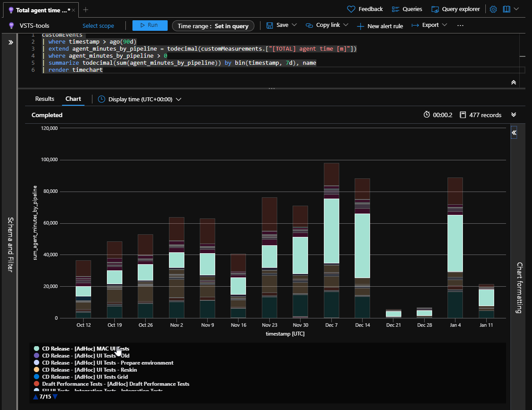Click the new tab plus icon

[86, 10]
